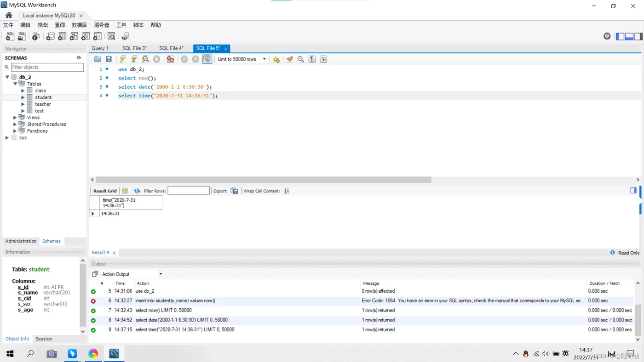Open the 查询 menu
The image size is (644, 362).
tap(60, 25)
